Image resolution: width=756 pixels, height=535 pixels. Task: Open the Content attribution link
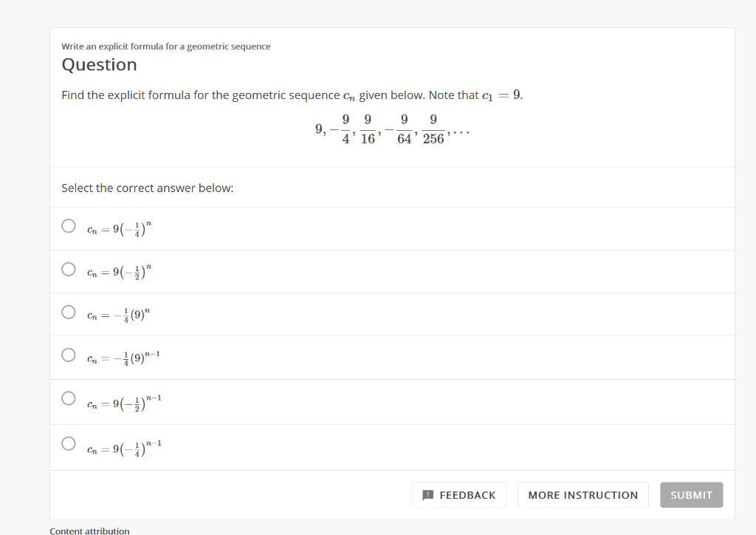click(x=89, y=530)
